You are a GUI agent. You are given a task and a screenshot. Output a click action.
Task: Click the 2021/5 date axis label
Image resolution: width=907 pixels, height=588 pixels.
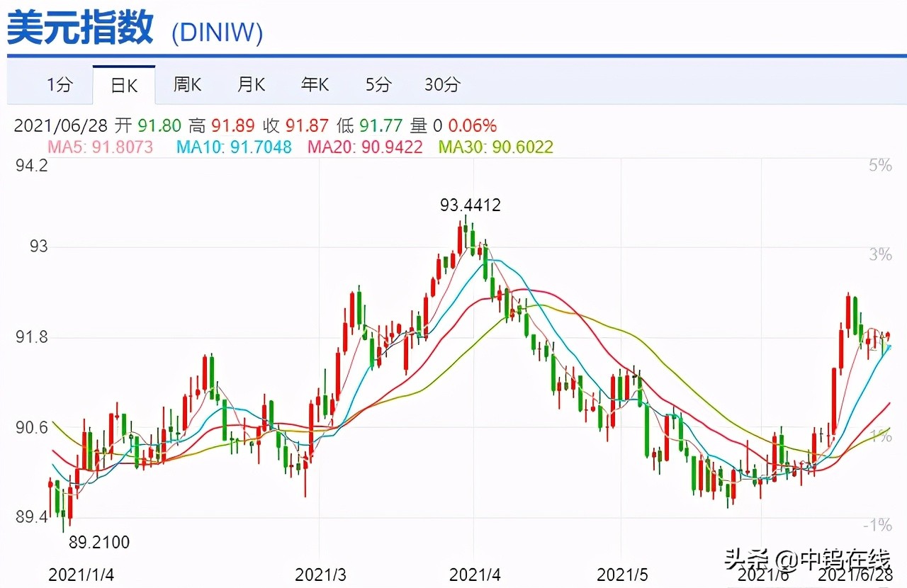coord(624,575)
